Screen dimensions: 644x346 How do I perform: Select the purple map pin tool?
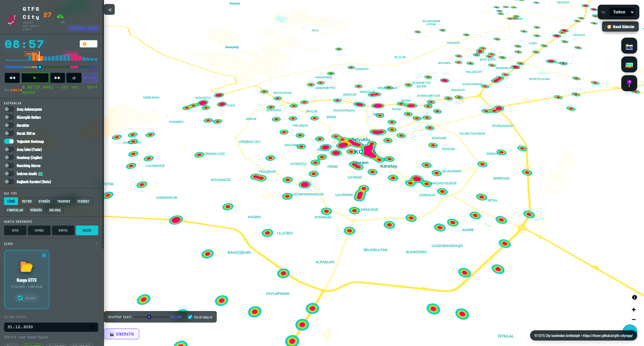point(629,83)
